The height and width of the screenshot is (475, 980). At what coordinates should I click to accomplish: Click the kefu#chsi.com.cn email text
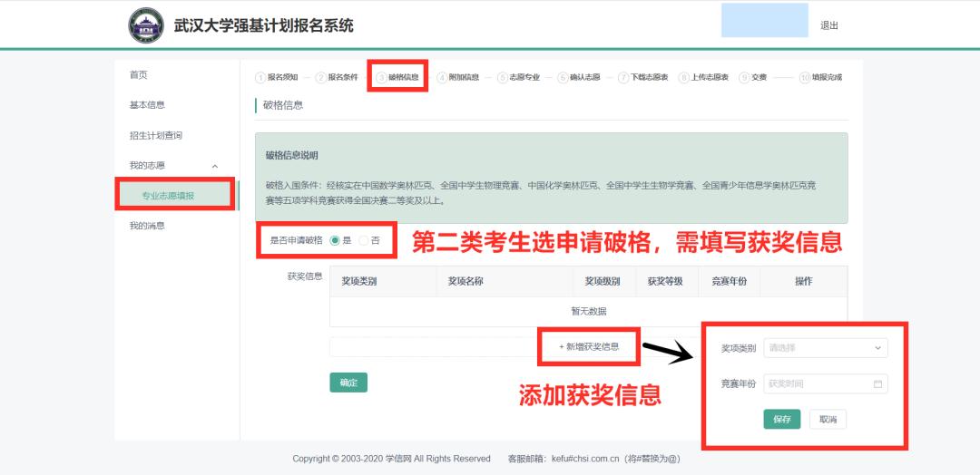[x=585, y=459]
